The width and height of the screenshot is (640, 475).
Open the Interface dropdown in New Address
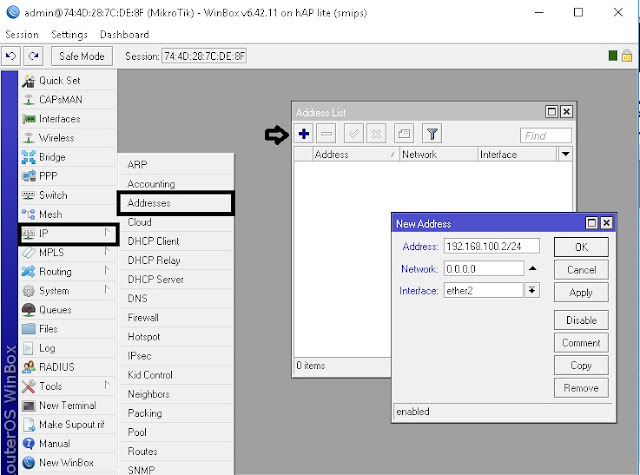tap(532, 291)
